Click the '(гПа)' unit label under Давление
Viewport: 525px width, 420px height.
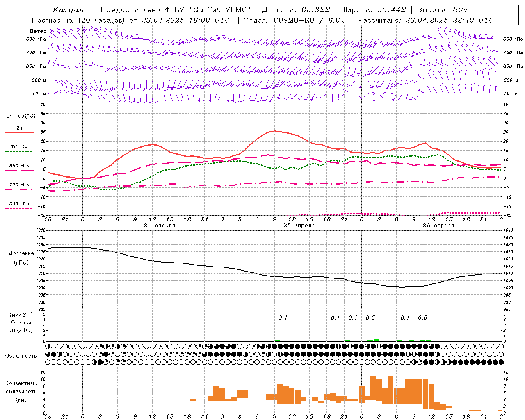coord(21,263)
